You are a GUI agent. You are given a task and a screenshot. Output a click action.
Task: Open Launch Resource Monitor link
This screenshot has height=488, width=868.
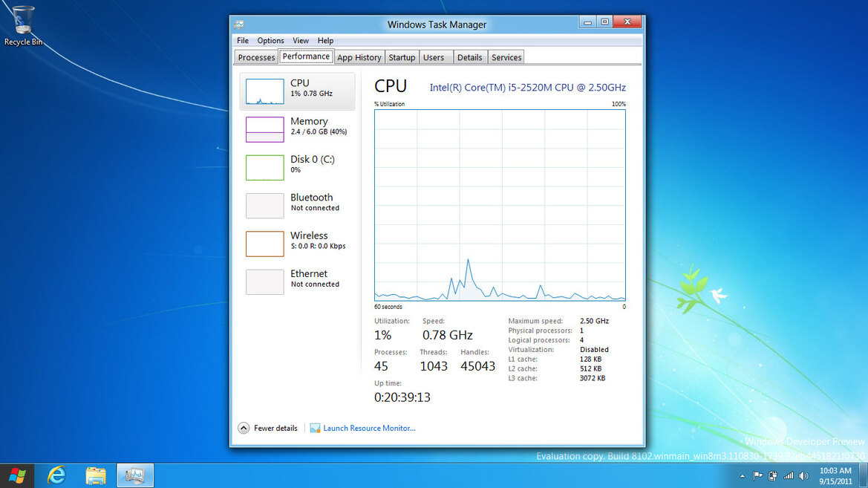click(369, 428)
